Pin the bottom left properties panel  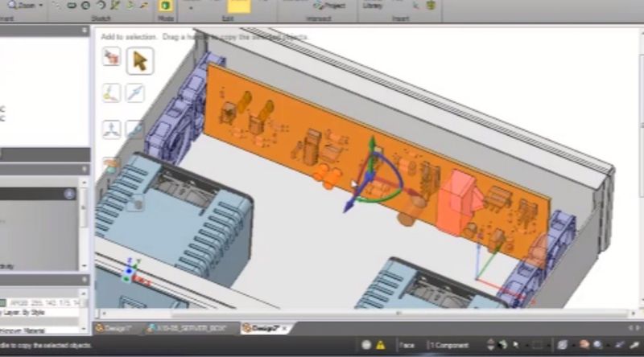[85, 280]
